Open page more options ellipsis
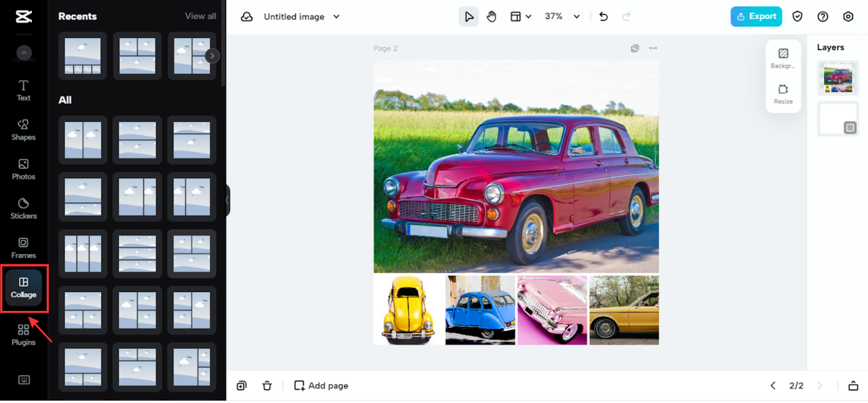 pos(653,48)
